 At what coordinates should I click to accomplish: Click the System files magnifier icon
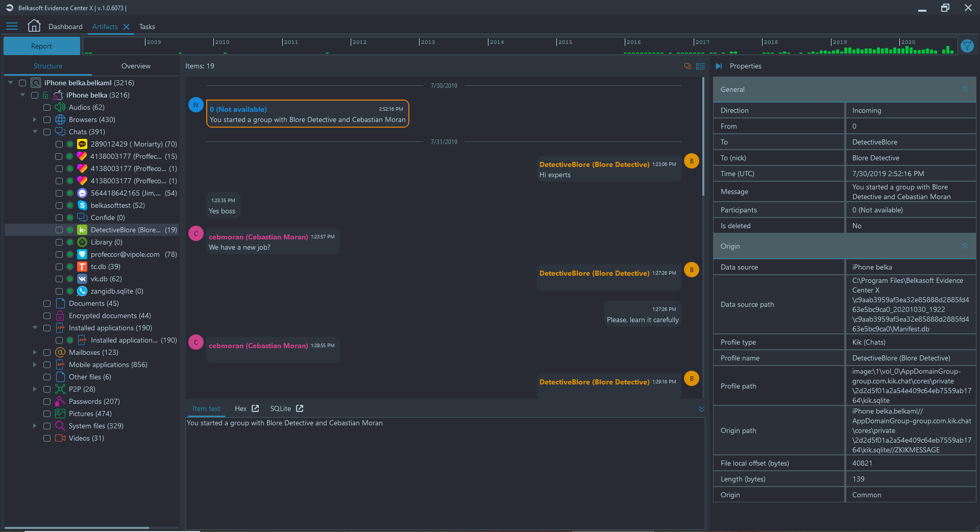point(60,426)
